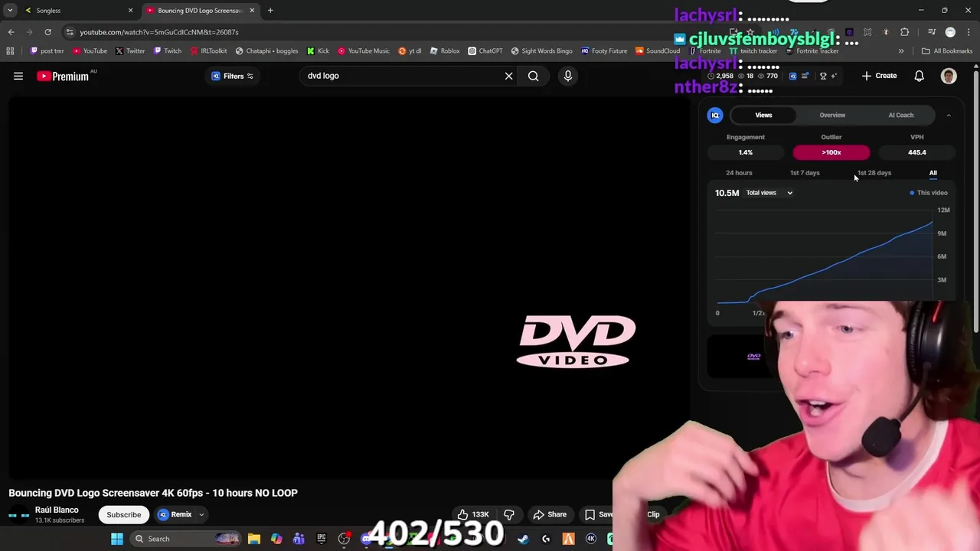This screenshot has width=980, height=551.
Task: Open the account avatar menu
Action: pos(949,76)
